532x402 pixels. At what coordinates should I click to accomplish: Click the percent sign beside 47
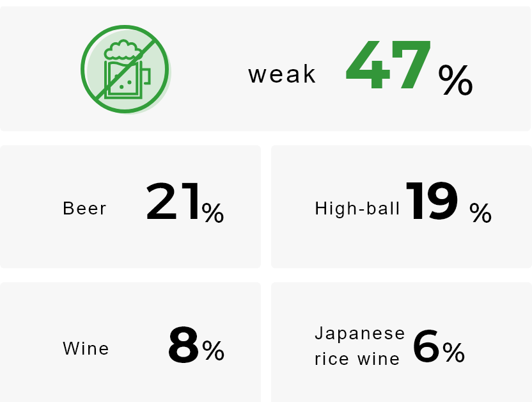point(455,80)
